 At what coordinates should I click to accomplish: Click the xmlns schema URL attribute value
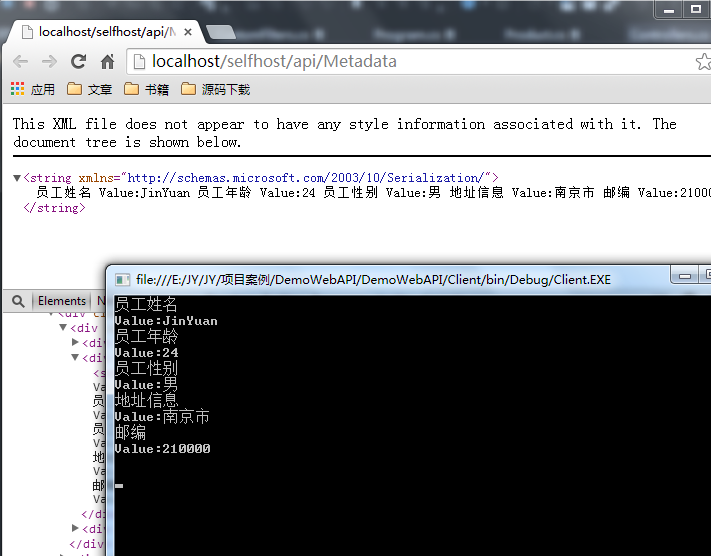[306, 178]
